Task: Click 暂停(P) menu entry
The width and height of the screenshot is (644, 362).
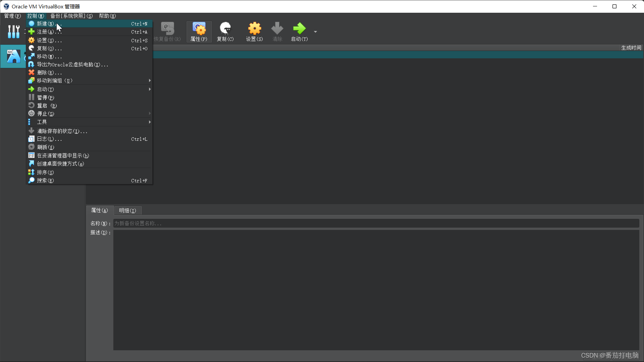Action: point(89,98)
